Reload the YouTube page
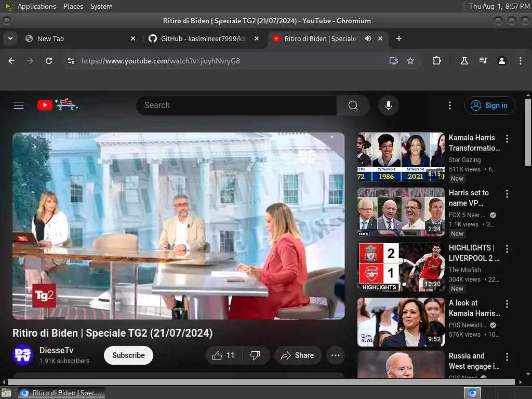This screenshot has width=532, height=399. click(x=49, y=61)
